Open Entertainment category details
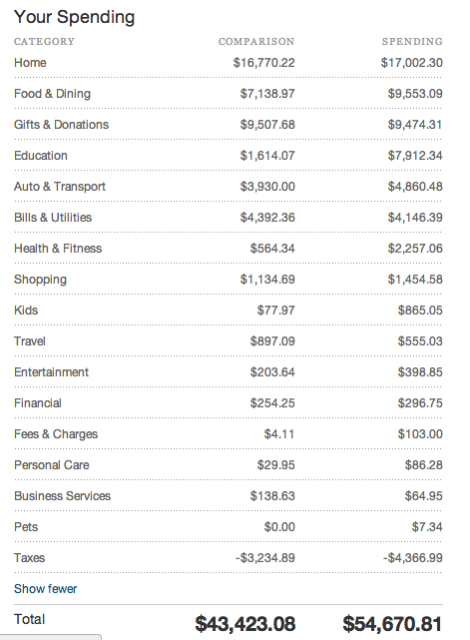 coord(51,372)
